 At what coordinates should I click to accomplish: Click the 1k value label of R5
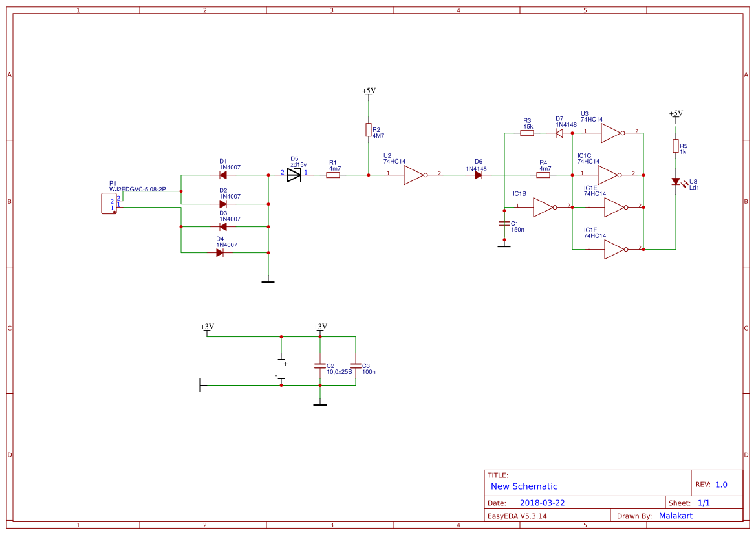point(683,152)
